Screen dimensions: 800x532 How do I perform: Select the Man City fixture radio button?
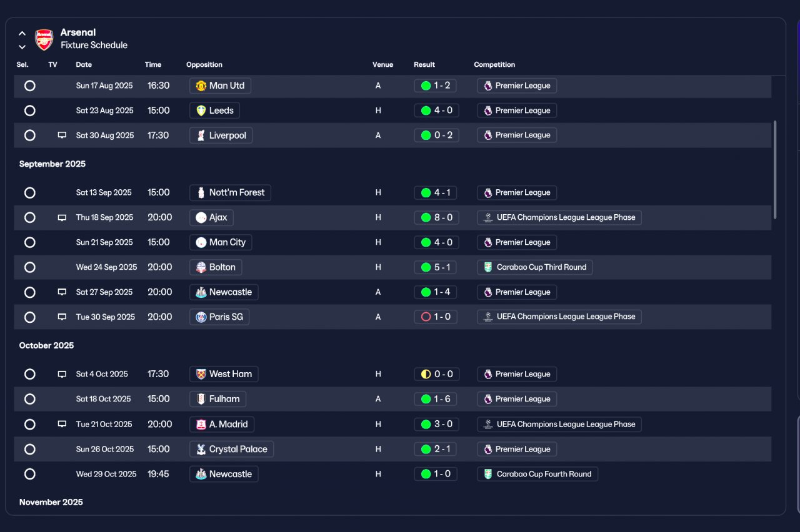29,242
